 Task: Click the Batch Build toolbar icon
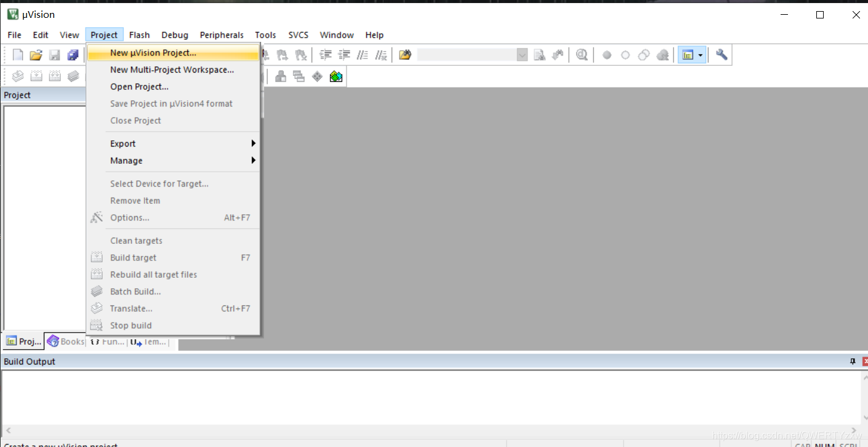(x=73, y=76)
